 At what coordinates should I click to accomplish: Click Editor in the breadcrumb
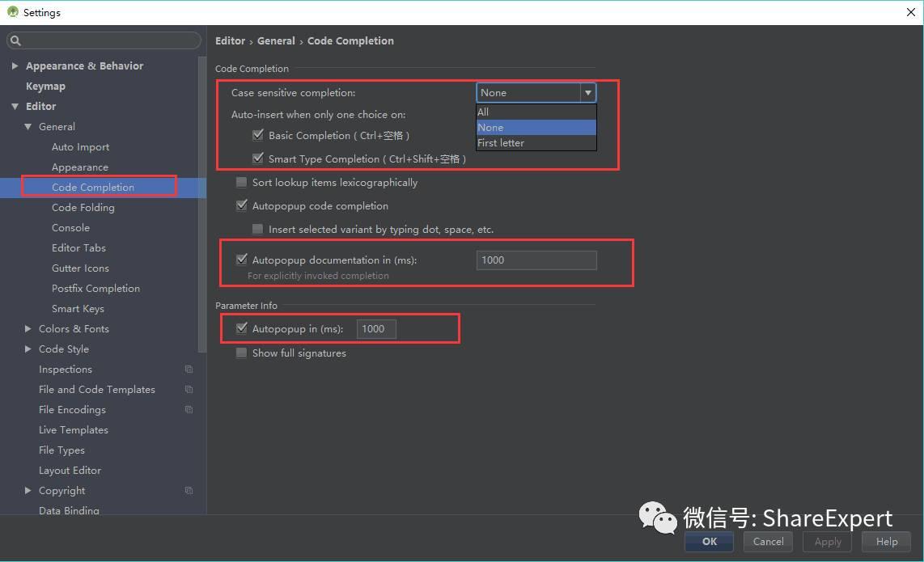230,40
